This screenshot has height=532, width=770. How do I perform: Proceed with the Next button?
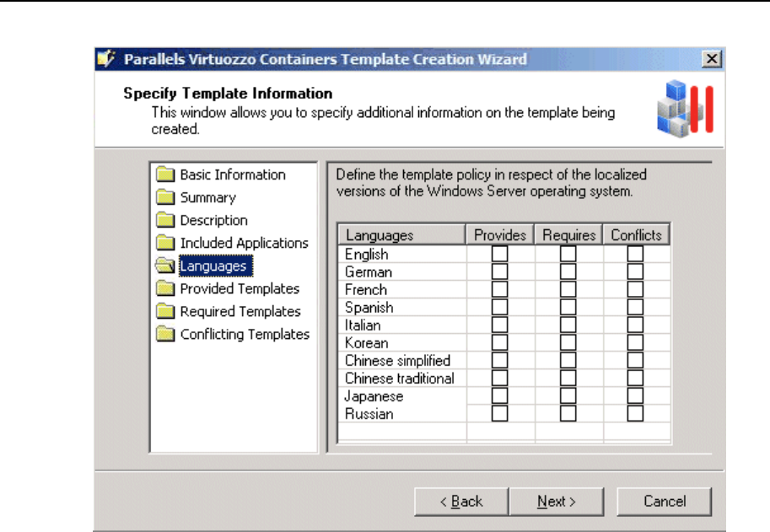click(x=557, y=501)
